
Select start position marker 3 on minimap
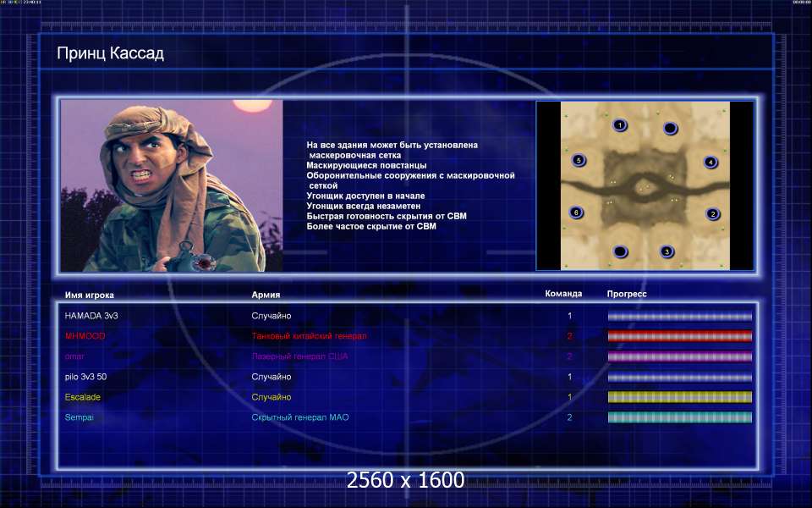pyautogui.click(x=667, y=251)
